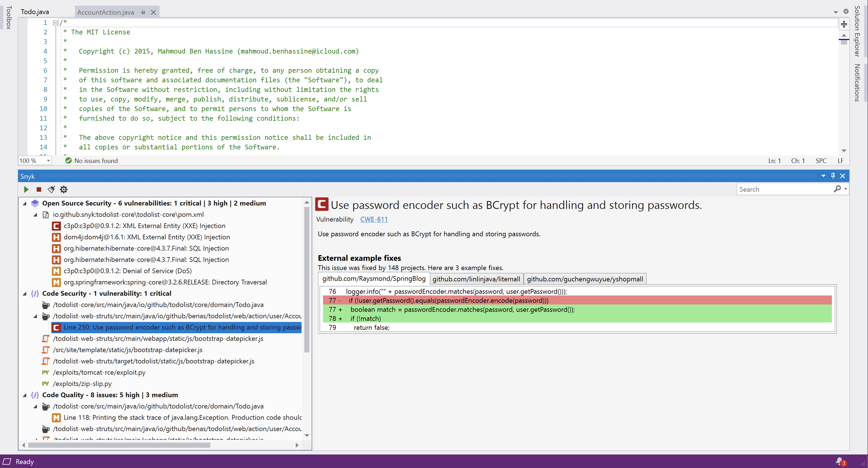The width and height of the screenshot is (868, 468).
Task: Collapse the comment block on line 1
Action: 56,23
